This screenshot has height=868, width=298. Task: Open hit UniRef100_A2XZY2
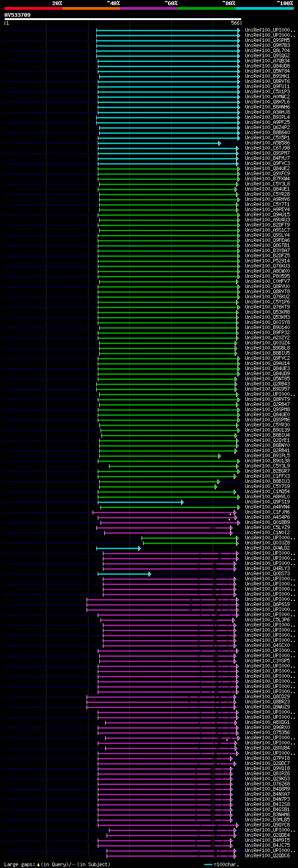[267, 338]
